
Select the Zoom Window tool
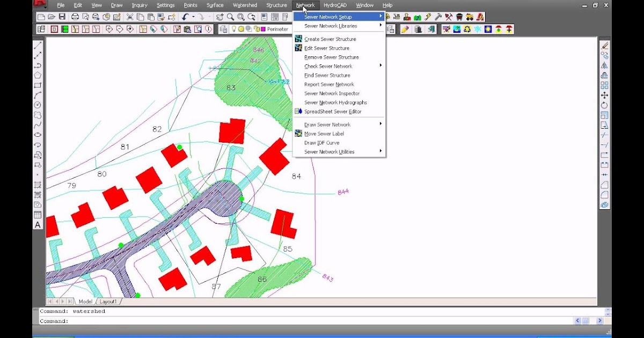(240, 17)
